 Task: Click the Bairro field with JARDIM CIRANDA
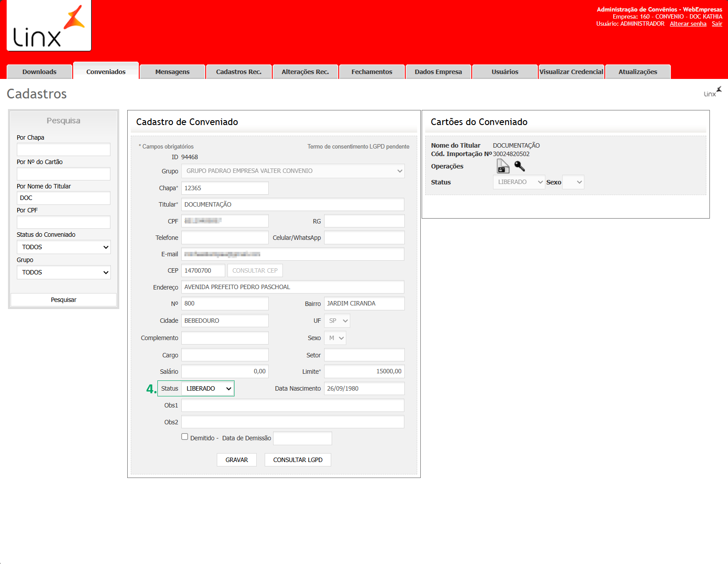pyautogui.click(x=364, y=303)
